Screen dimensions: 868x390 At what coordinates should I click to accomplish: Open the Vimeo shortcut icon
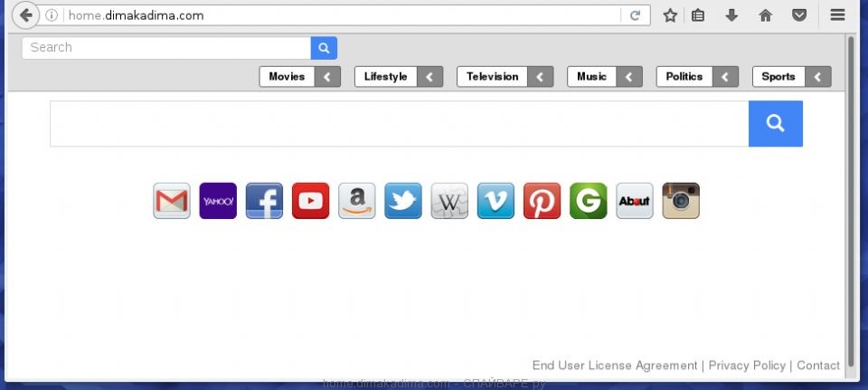click(495, 201)
